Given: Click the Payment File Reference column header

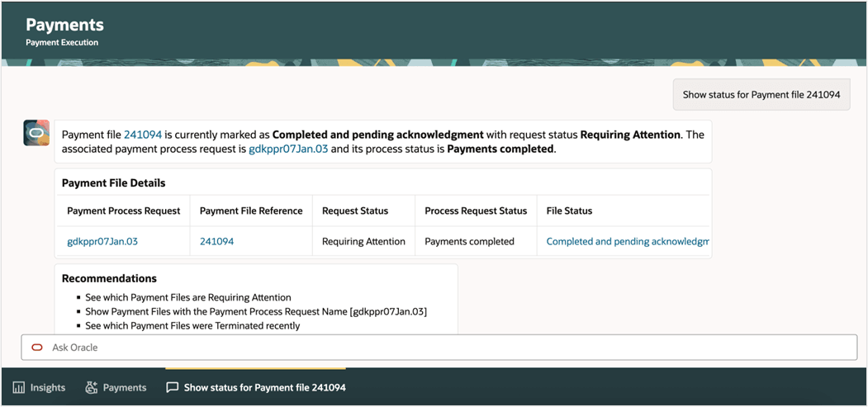Looking at the screenshot, I should pyautogui.click(x=251, y=211).
